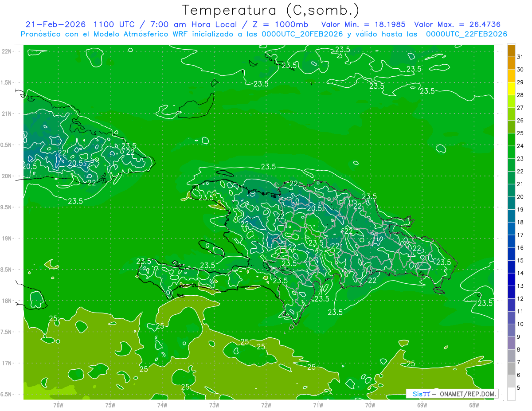
Task: Click the '76W' longitude axis label
Action: point(58,405)
